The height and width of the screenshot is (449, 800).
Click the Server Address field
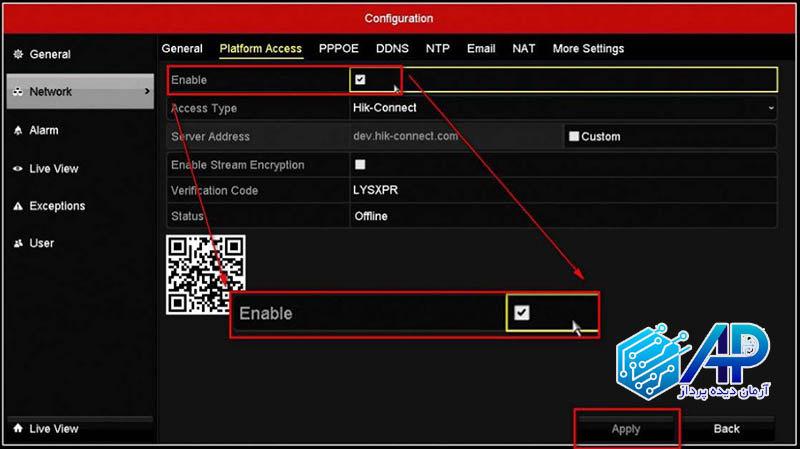457,136
